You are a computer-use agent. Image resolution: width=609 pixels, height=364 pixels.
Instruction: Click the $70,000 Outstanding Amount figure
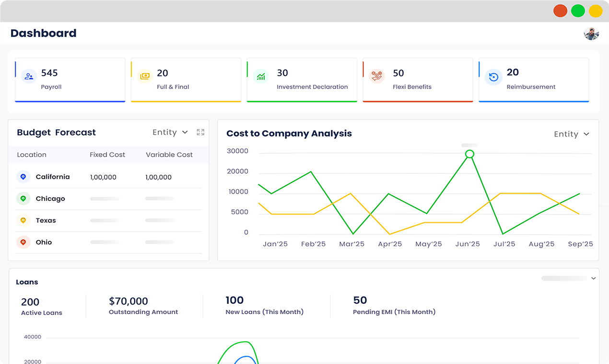tap(129, 301)
